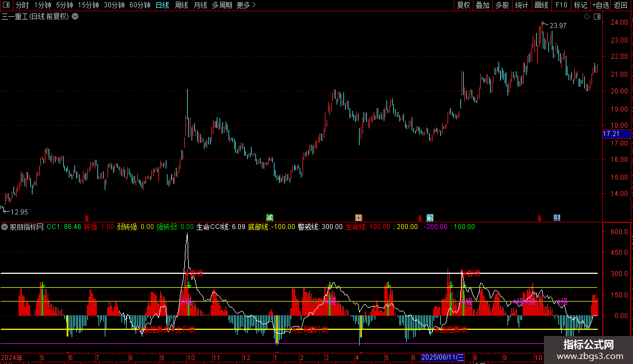633x364 pixels.
Task: Open F10 company information
Action: [x=561, y=5]
